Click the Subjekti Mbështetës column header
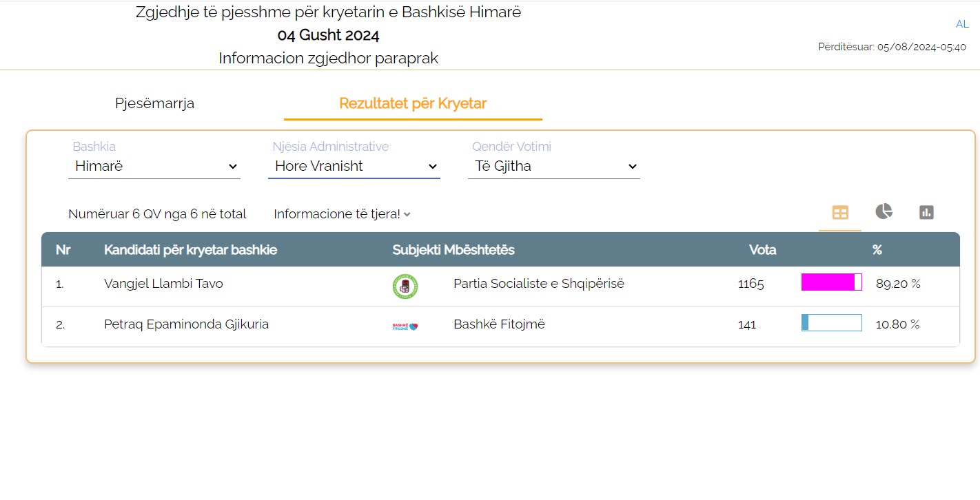Viewport: 980px width, 500px height. [453, 250]
